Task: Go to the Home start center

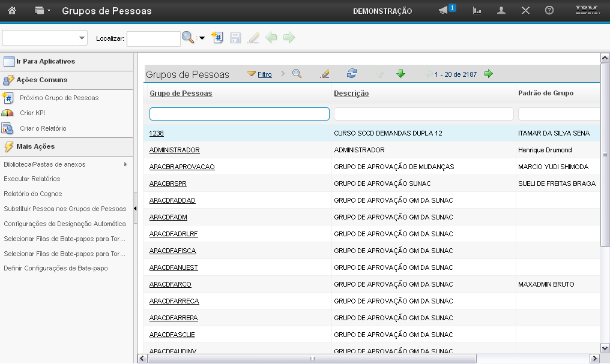Action: point(12,11)
